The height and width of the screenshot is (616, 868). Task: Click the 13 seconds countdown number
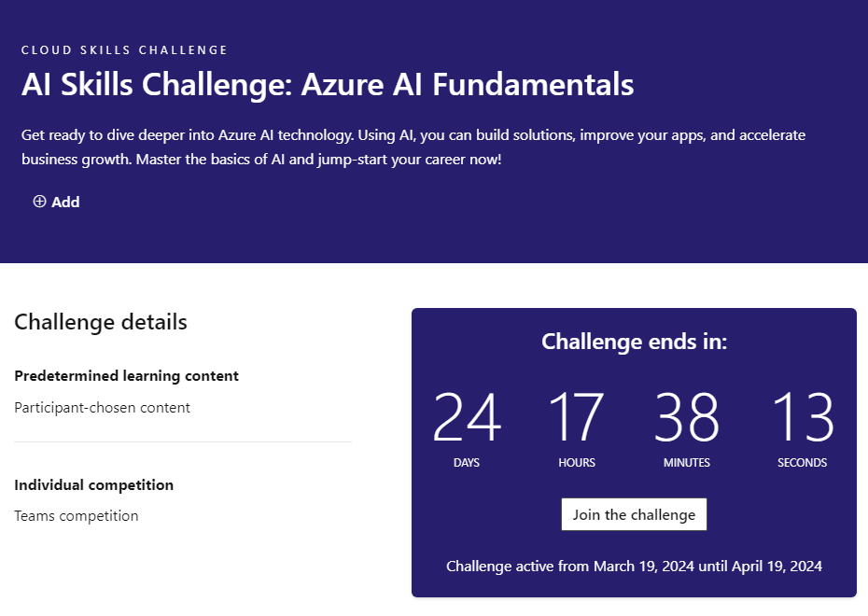tap(802, 417)
